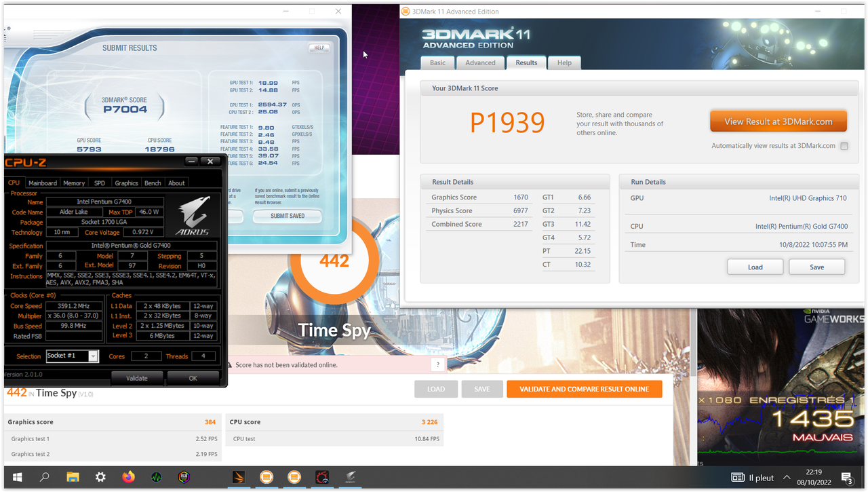Click the 3DMark 11 title bar icon

[406, 12]
